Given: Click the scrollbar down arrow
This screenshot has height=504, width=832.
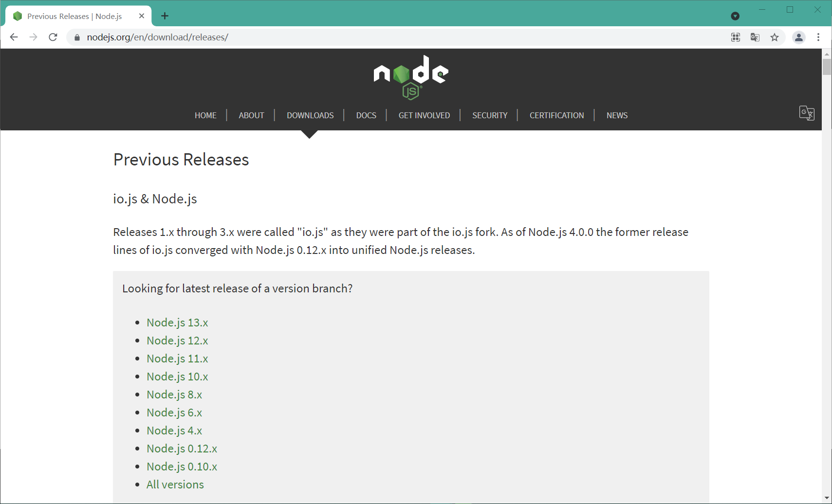Looking at the screenshot, I should 827,498.
